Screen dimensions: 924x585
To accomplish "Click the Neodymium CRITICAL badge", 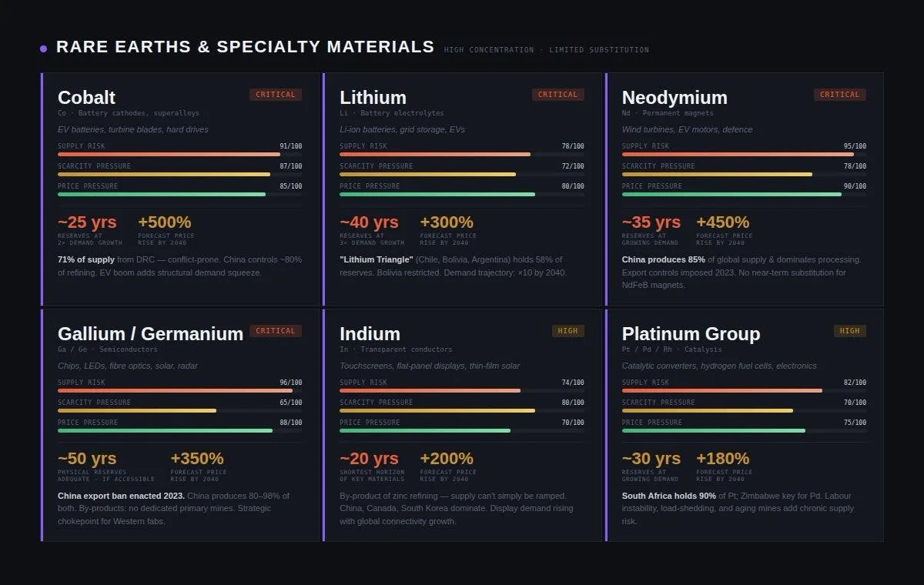I will (840, 95).
